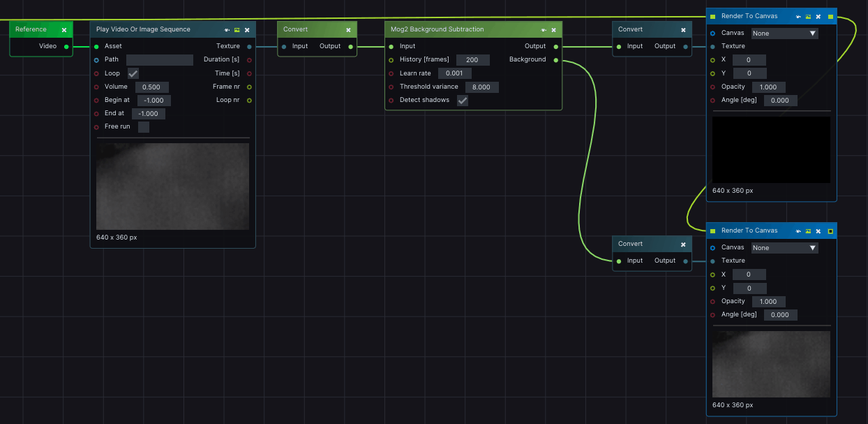
Task: Click preview image icon on upper Render To Canvas
Action: point(808,16)
